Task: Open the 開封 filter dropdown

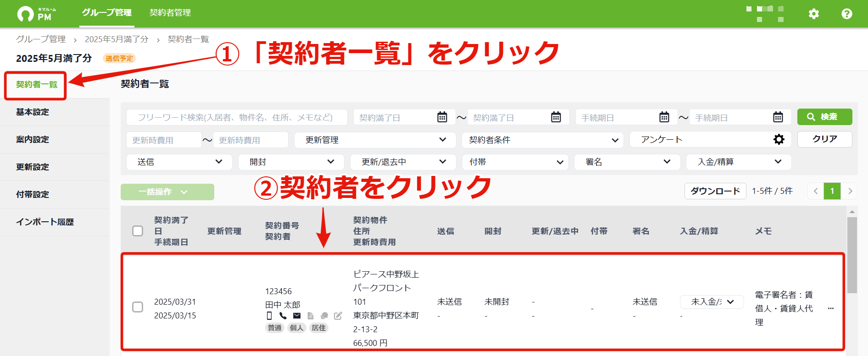Action: (291, 162)
